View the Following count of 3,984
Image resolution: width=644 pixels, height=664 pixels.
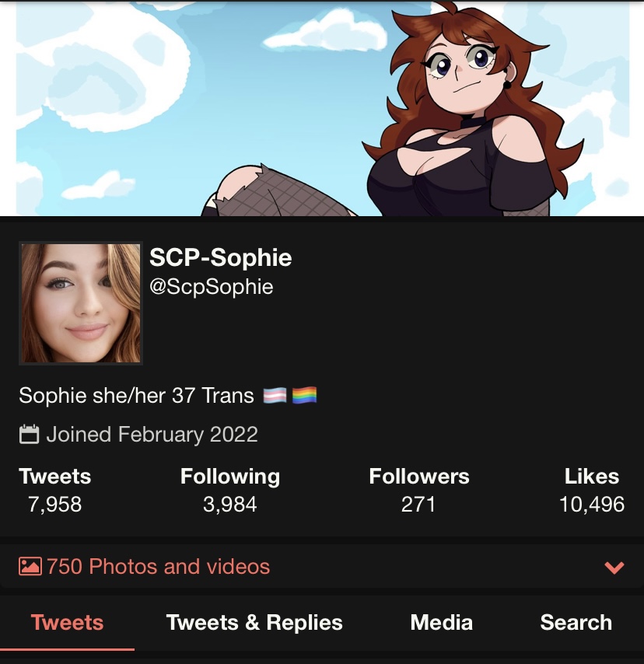point(230,490)
